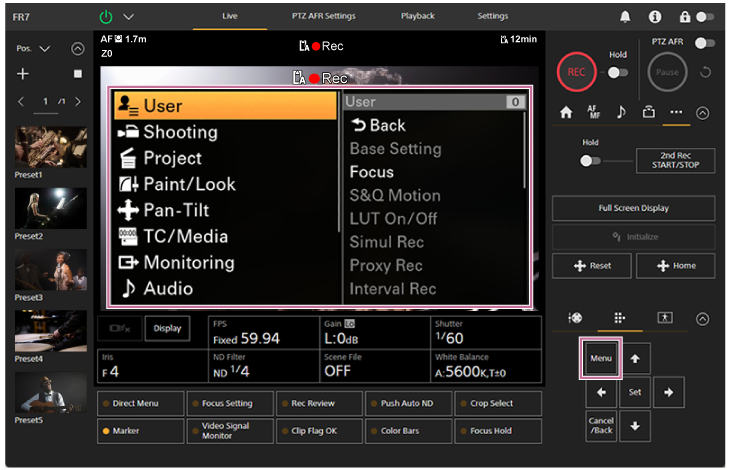
Task: Click the notification bell icon
Action: 626,17
